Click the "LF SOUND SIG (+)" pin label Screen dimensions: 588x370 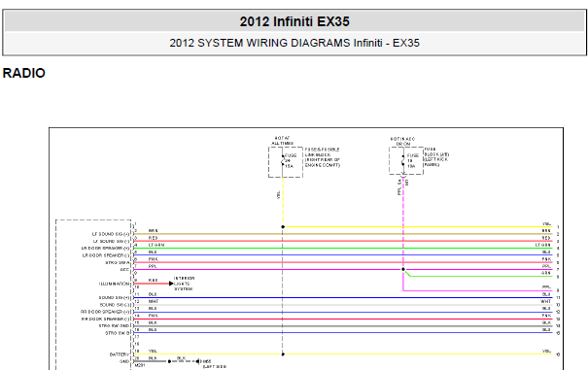pos(111,234)
